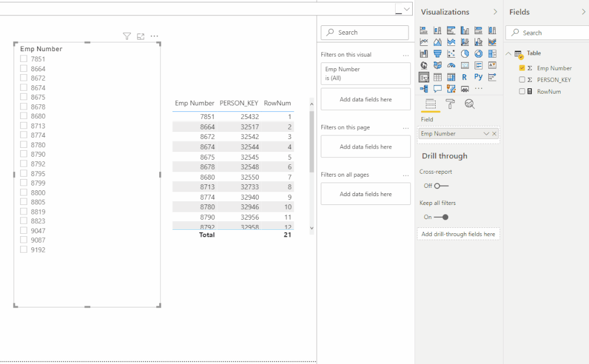Select the filled map visual
Viewport: 589px width, 364px height.
(x=437, y=65)
